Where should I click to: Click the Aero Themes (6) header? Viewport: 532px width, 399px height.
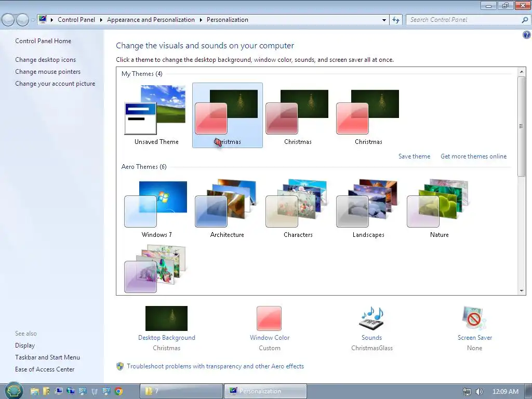pos(144,167)
